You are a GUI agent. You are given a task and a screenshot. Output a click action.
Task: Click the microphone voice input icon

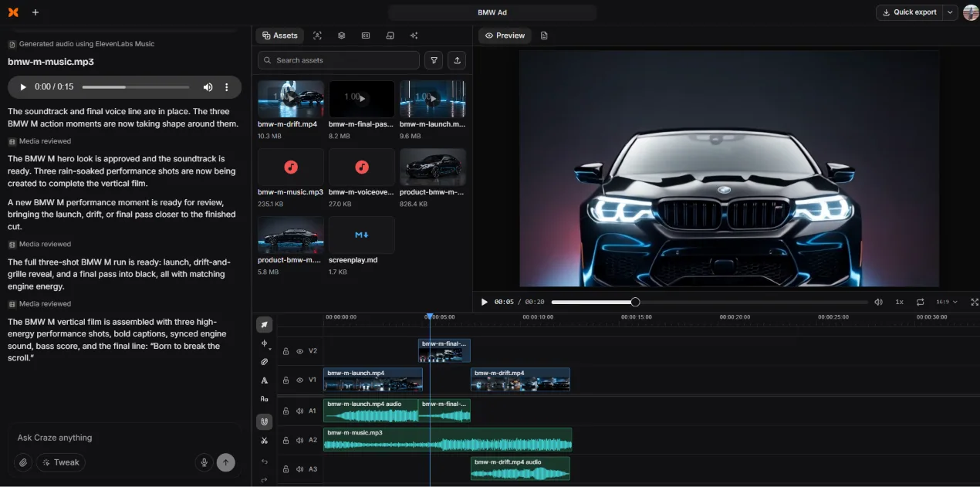[x=204, y=462]
